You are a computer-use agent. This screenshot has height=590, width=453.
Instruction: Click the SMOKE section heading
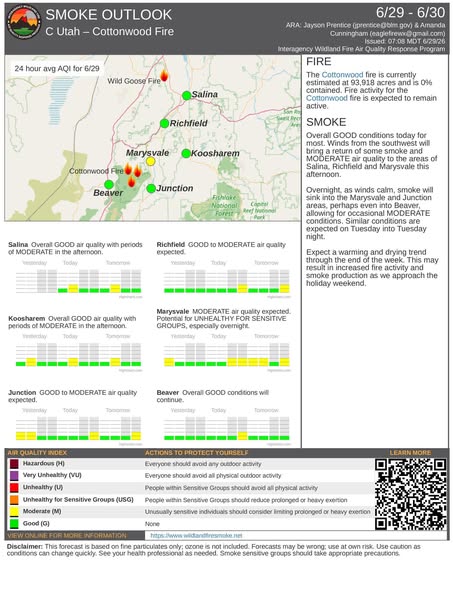click(326, 122)
